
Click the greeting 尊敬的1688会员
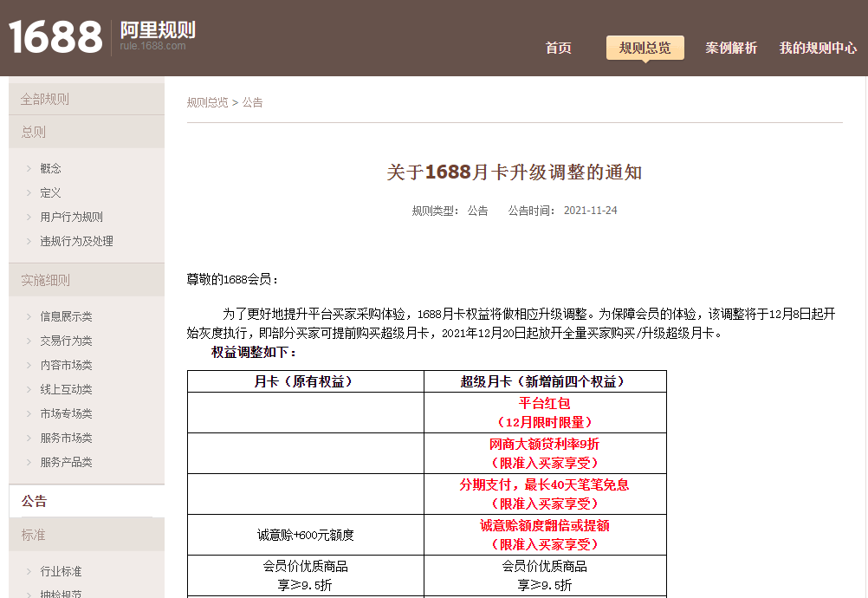pyautogui.click(x=232, y=280)
